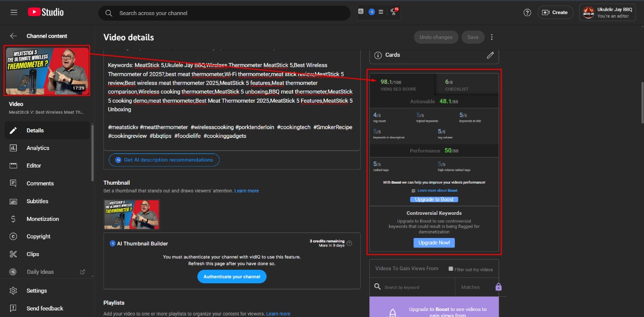Open Send feedback in sidebar
The height and width of the screenshot is (317, 644).
46,308
